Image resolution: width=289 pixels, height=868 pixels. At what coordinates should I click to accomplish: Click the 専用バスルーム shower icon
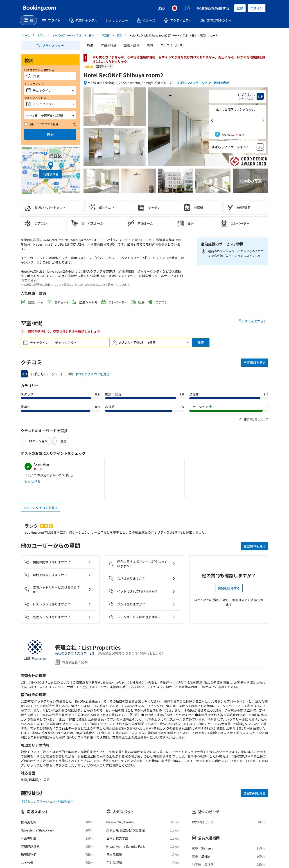(74, 223)
